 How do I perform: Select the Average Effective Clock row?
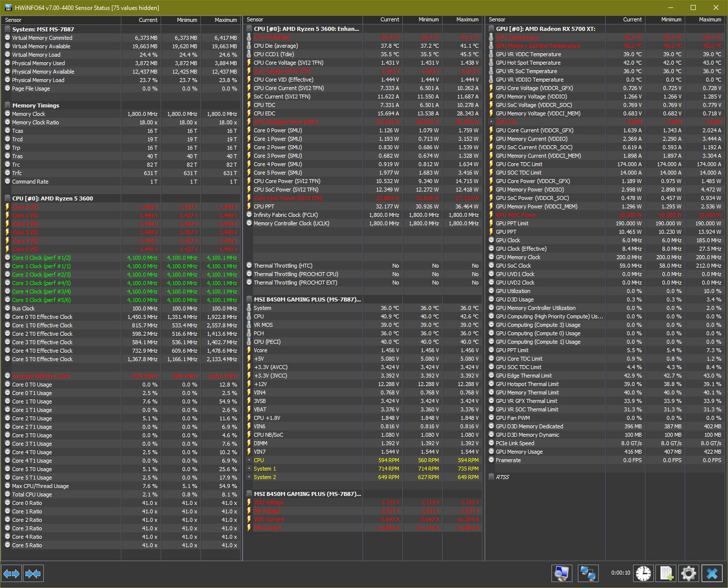[121, 376]
